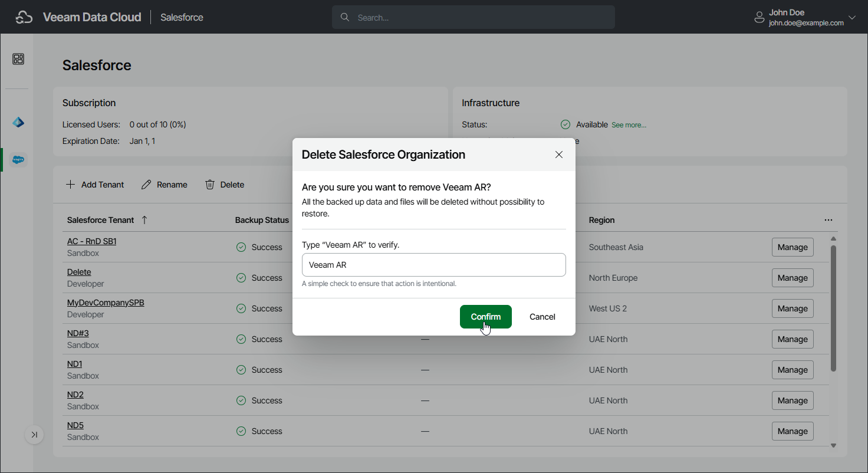Expand the sidebar with the arrow button

[x=34, y=435]
